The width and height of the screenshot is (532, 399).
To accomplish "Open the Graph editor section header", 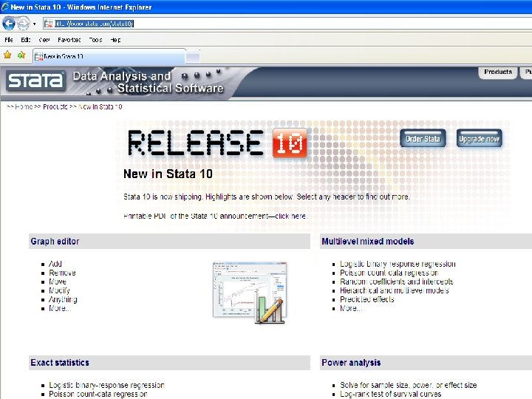I will tap(55, 241).
